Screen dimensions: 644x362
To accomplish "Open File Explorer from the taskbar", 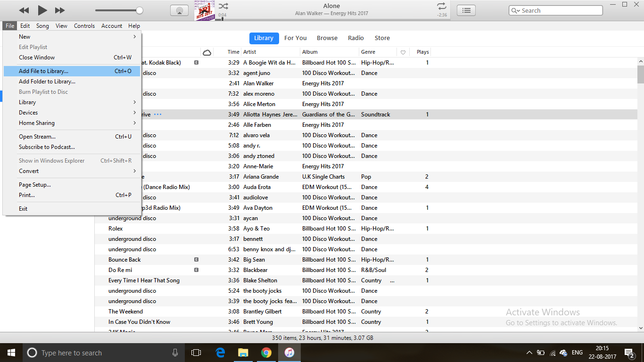I will (x=243, y=353).
